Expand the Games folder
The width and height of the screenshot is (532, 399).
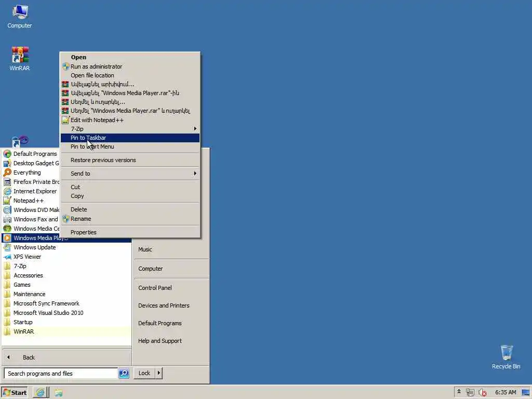click(66, 285)
